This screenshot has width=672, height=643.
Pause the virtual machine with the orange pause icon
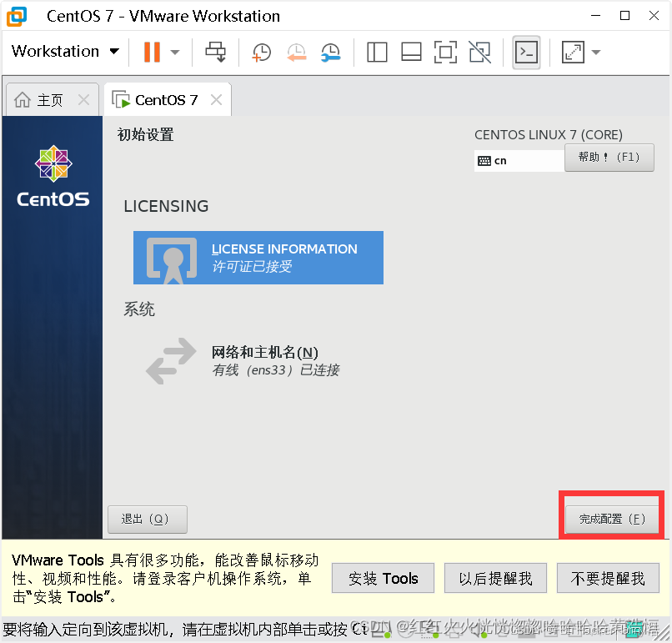click(x=152, y=52)
